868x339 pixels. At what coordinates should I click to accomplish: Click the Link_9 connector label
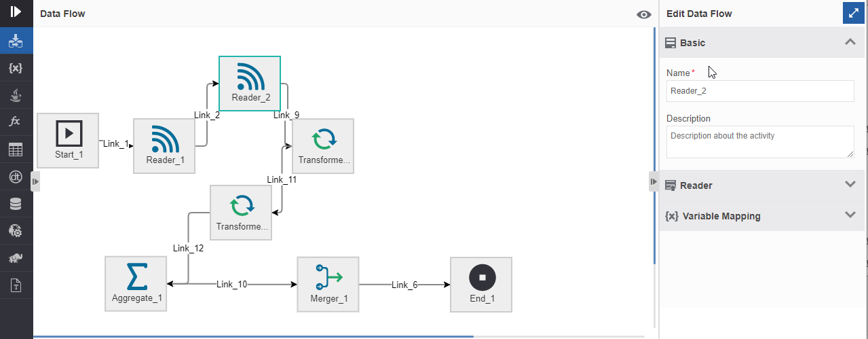pyautogui.click(x=286, y=115)
